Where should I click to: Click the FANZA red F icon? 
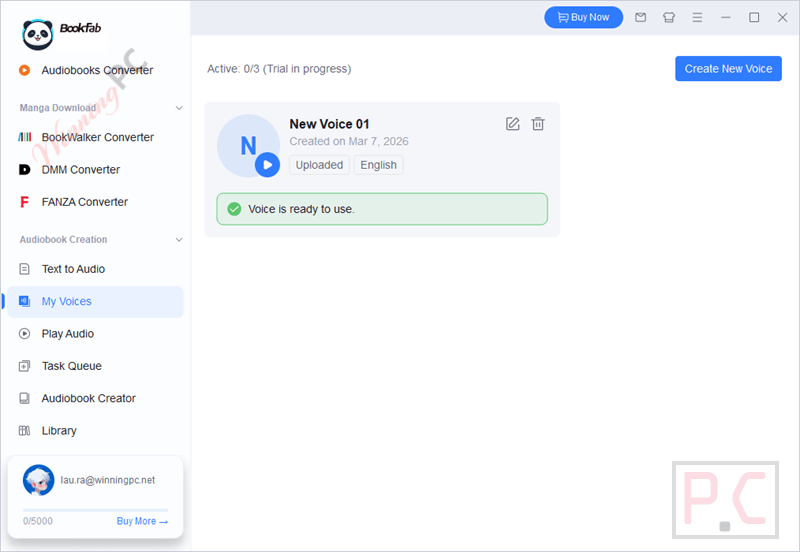click(24, 202)
